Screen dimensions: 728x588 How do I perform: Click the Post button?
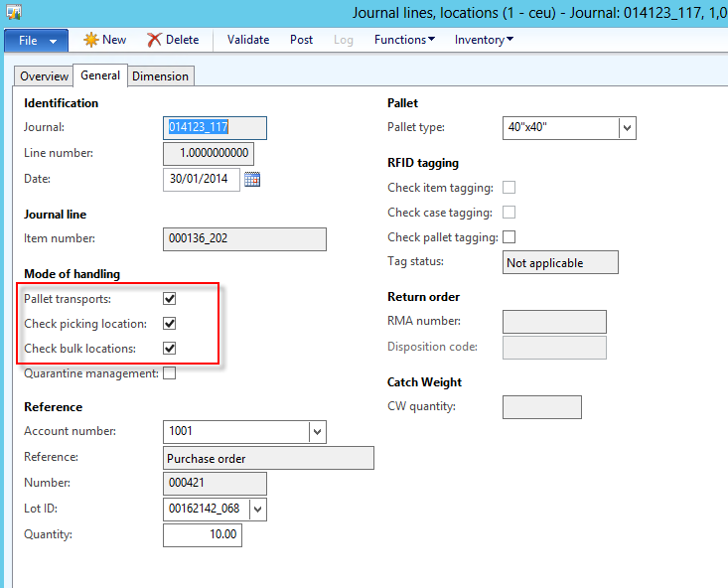(x=301, y=40)
